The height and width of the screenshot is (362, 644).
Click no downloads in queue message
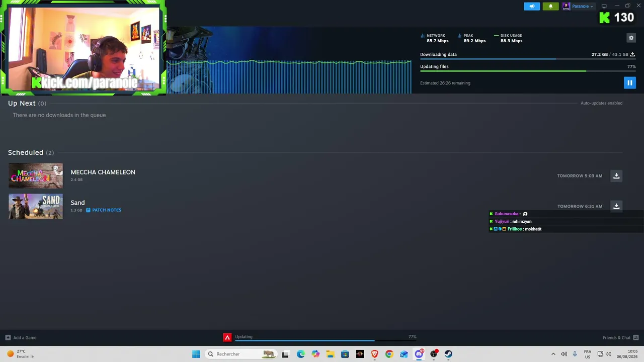59,115
